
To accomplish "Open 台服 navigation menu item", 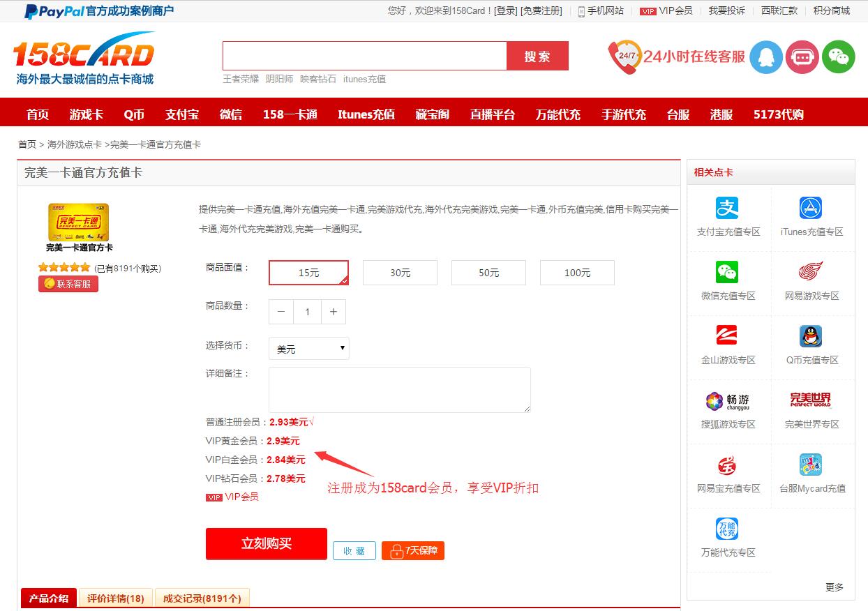I will pyautogui.click(x=678, y=114).
